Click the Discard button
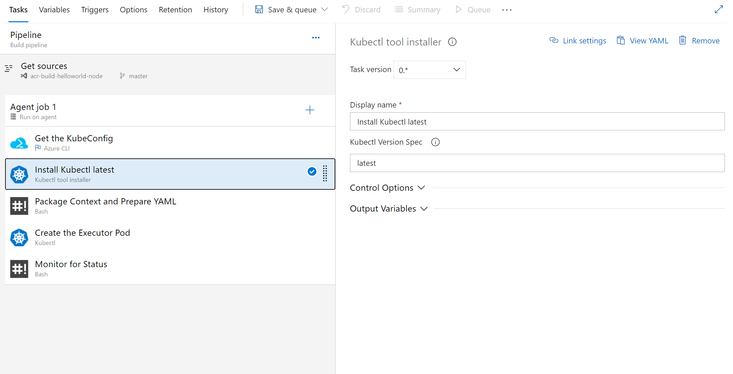Screen dimensions: 733x374 (361, 10)
